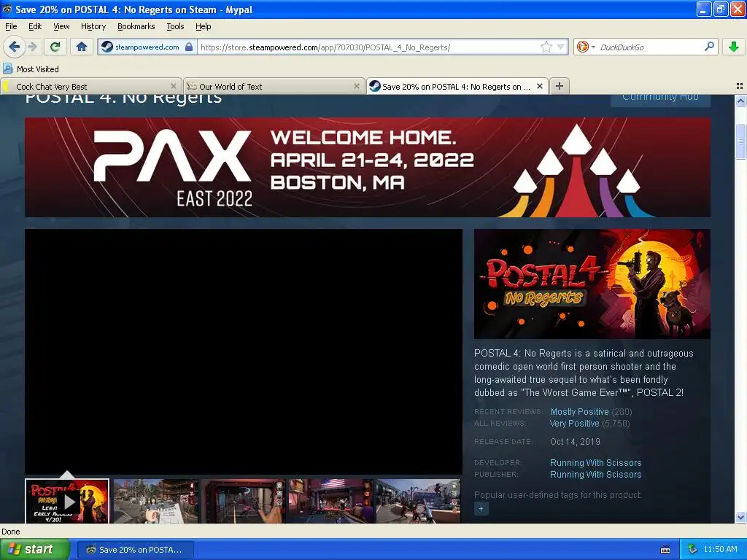Select the second screenshot thumbnail with the woman
Viewport: 747px width, 560px height.
click(x=155, y=501)
